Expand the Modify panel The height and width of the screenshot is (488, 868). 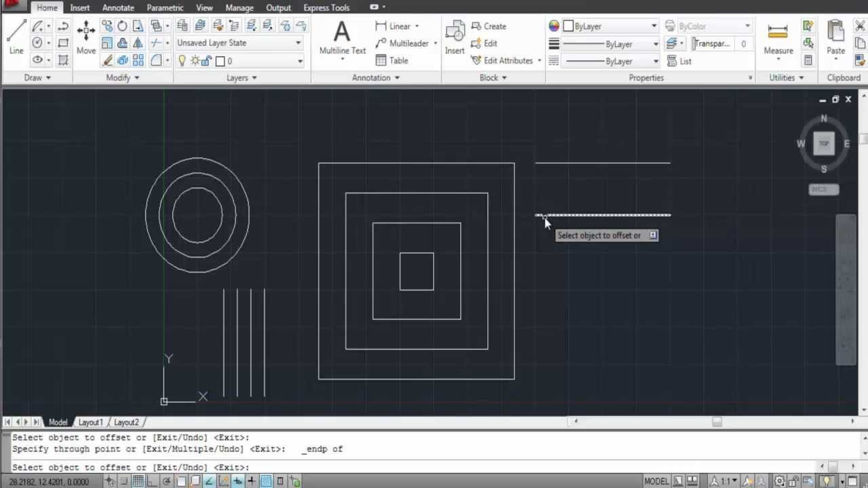pyautogui.click(x=122, y=77)
